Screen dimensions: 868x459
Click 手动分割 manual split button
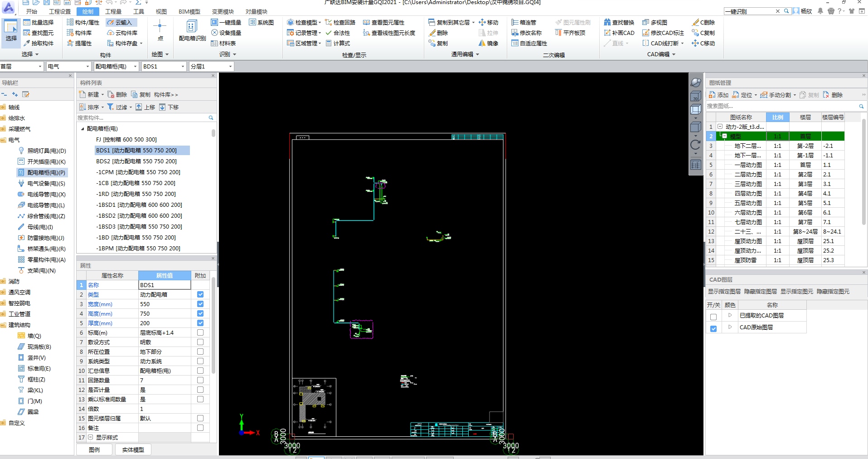coord(778,95)
